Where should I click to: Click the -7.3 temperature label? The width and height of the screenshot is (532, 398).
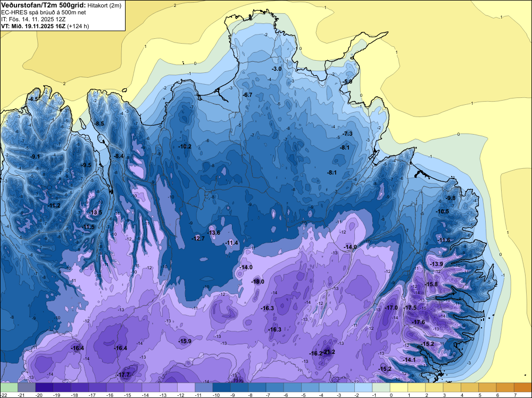tap(347, 134)
